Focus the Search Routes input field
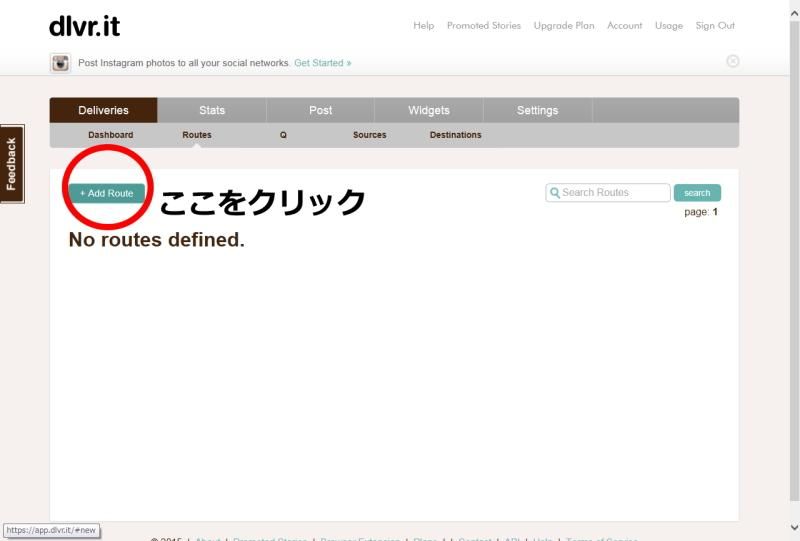The height and width of the screenshot is (541, 800). tap(608, 193)
